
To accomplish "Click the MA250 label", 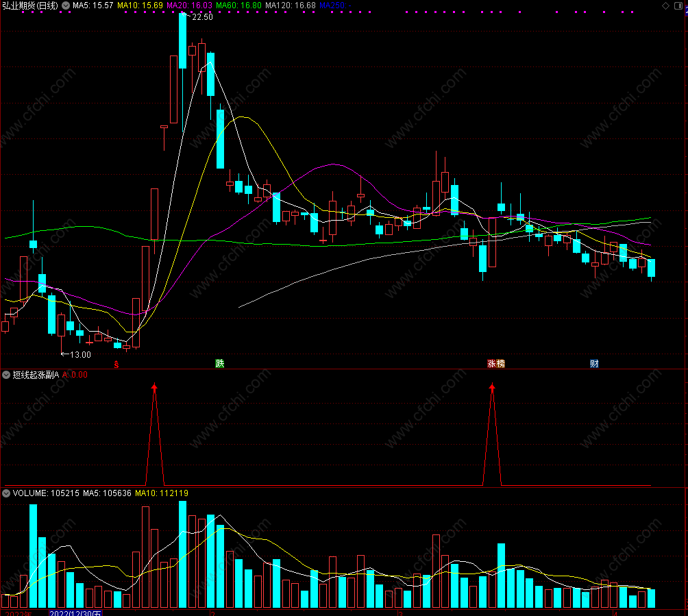I will [x=335, y=5].
